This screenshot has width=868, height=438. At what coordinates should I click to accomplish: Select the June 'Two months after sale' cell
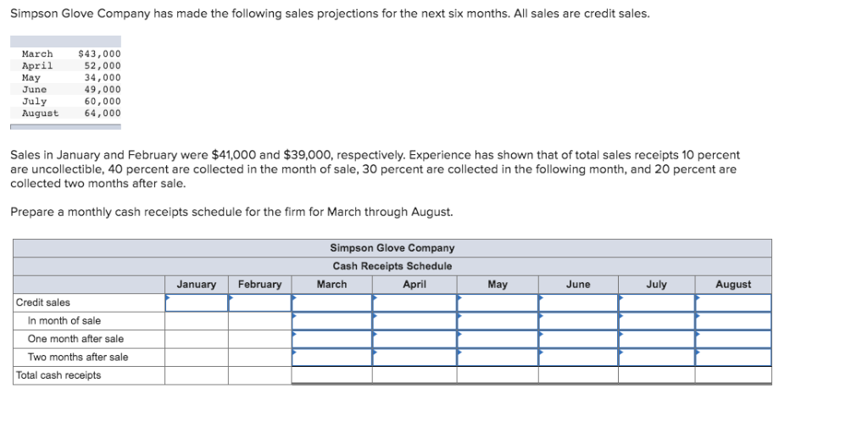[577, 358]
